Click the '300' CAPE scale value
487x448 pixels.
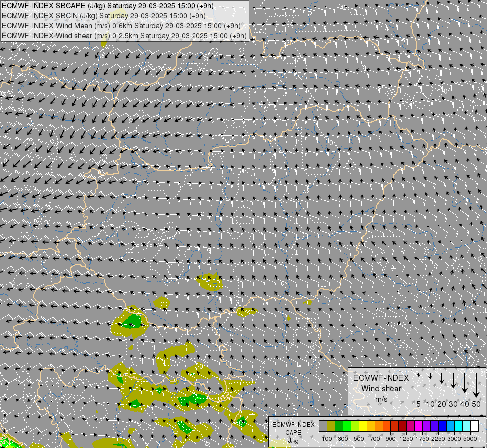click(343, 439)
